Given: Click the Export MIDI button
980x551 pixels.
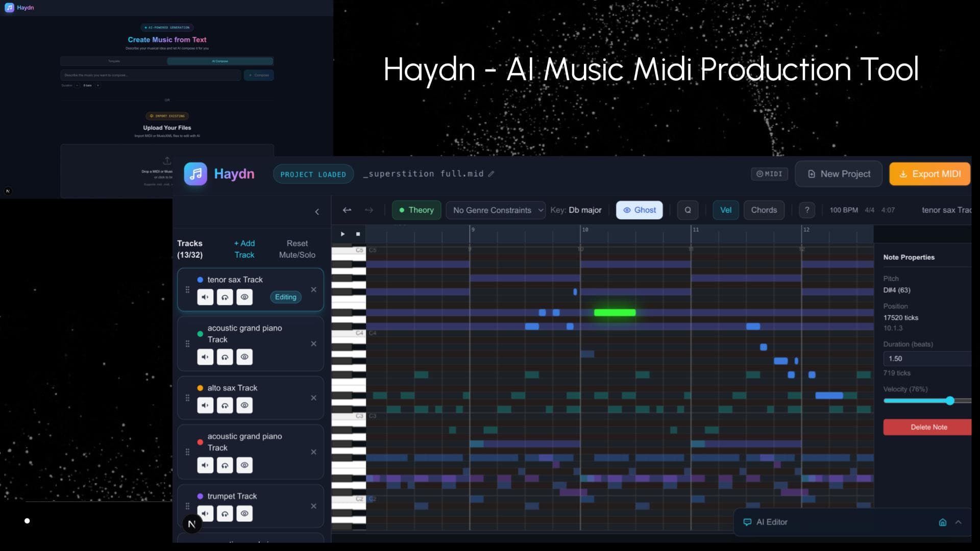Looking at the screenshot, I should (x=929, y=174).
